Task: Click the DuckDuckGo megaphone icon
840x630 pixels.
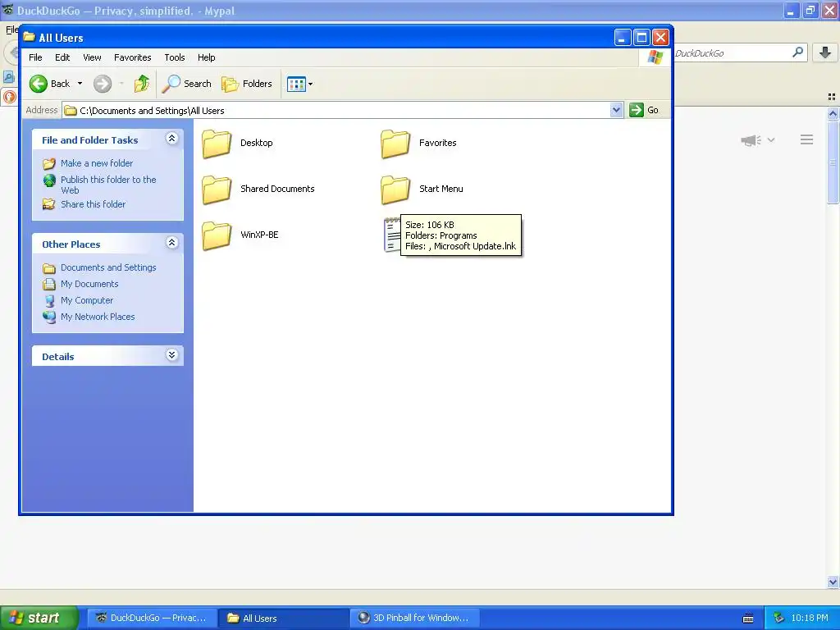Action: 751,140
